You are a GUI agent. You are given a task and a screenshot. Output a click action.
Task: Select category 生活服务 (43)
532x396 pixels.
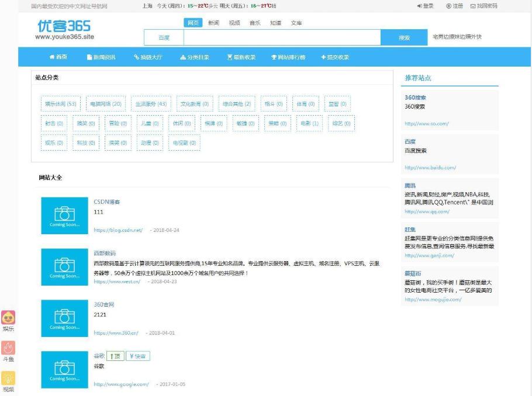coord(151,104)
